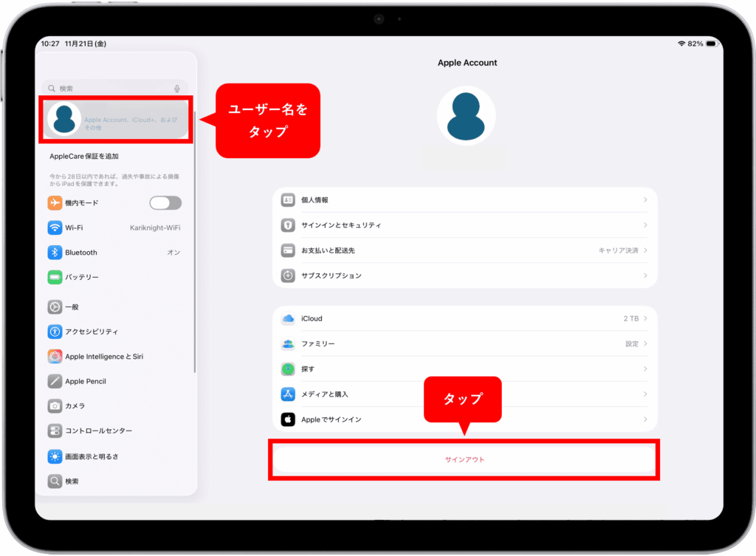Tap the large profile avatar picture
This screenshot has width=756, height=556.
tap(466, 116)
